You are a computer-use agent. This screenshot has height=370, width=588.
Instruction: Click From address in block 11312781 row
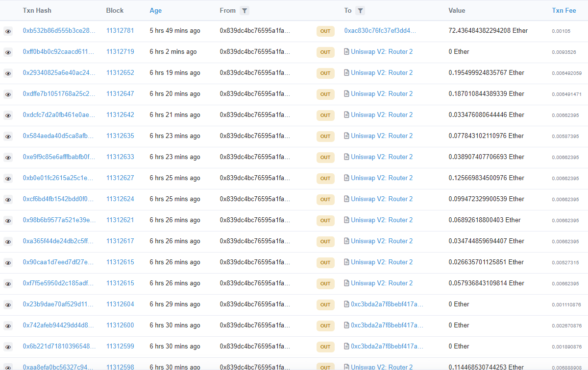(x=255, y=30)
